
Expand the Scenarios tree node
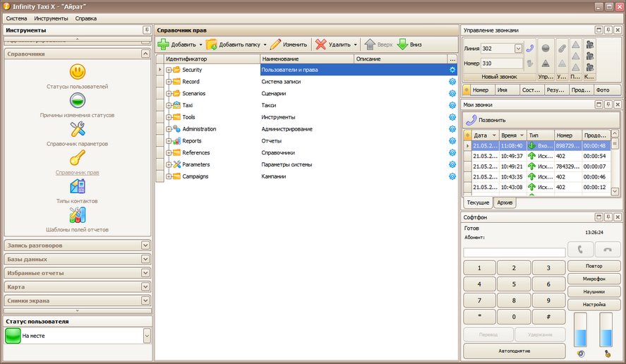click(x=169, y=93)
